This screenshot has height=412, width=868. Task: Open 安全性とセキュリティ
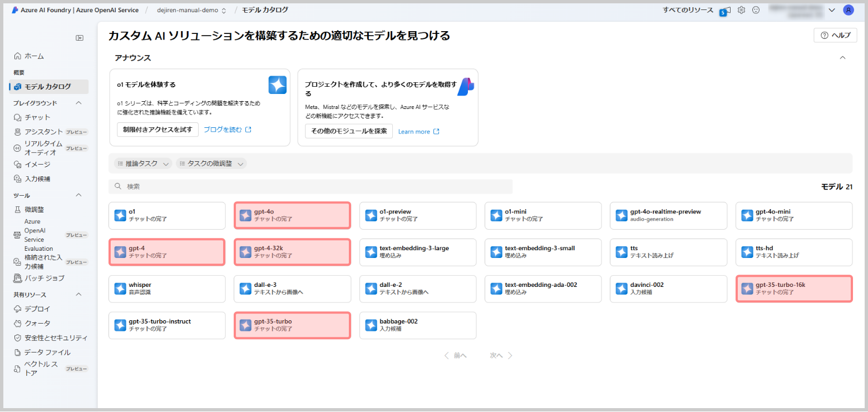click(50, 337)
